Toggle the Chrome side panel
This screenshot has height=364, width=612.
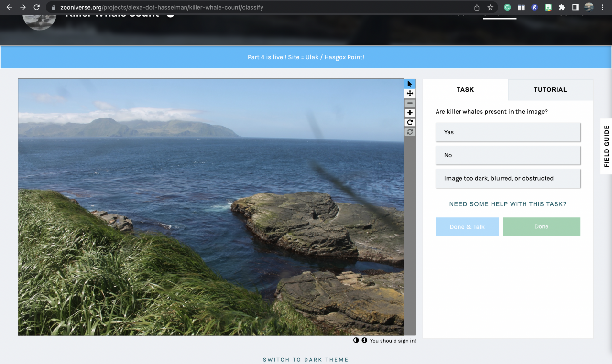point(576,7)
